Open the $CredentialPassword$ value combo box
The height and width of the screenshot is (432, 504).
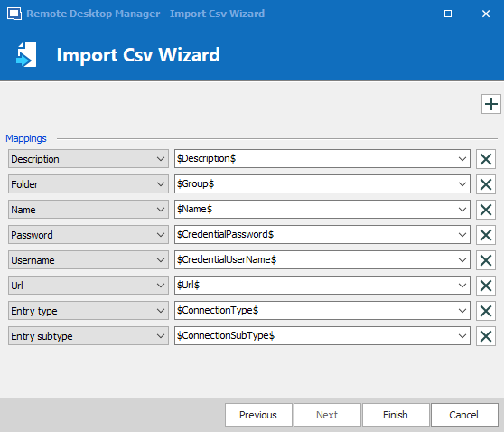322,234
